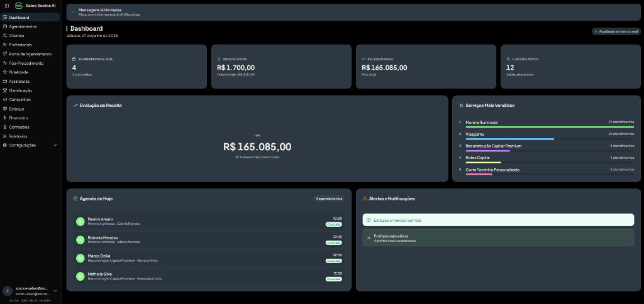Click Roberta Mendes's green avatar
Image resolution: width=644 pixels, height=304 pixels.
pyautogui.click(x=80, y=239)
